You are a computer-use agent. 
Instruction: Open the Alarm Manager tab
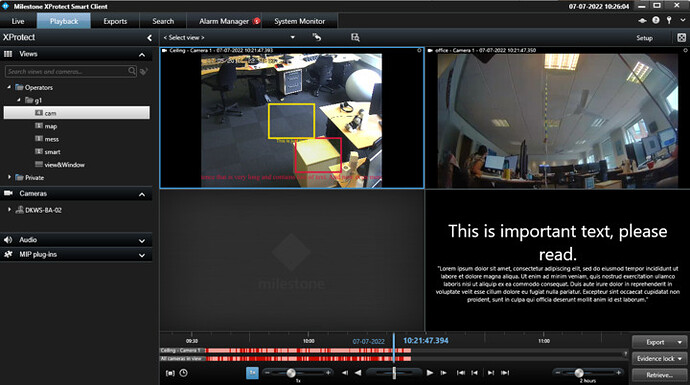click(224, 21)
